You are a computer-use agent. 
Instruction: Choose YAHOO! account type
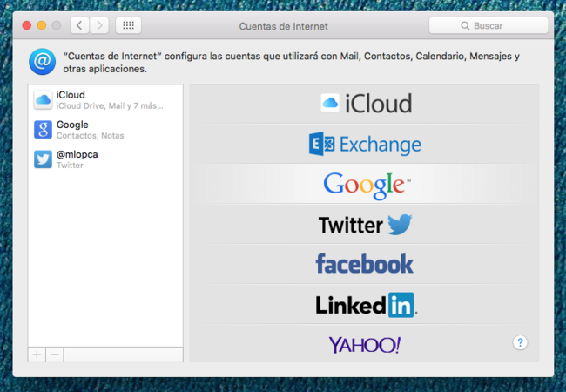(x=364, y=344)
